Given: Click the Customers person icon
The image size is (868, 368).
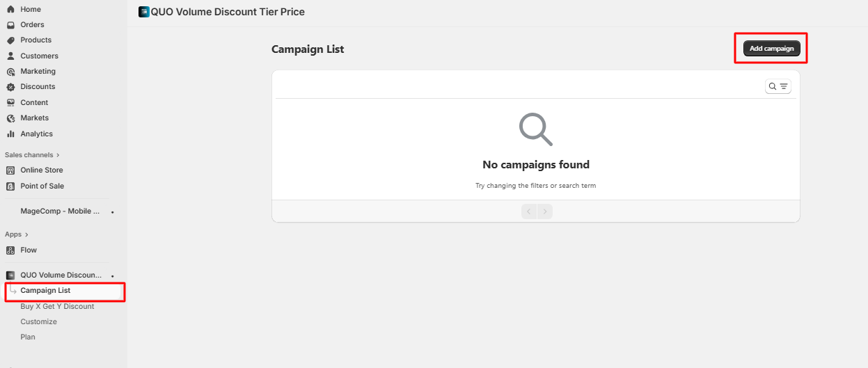Looking at the screenshot, I should tap(10, 56).
